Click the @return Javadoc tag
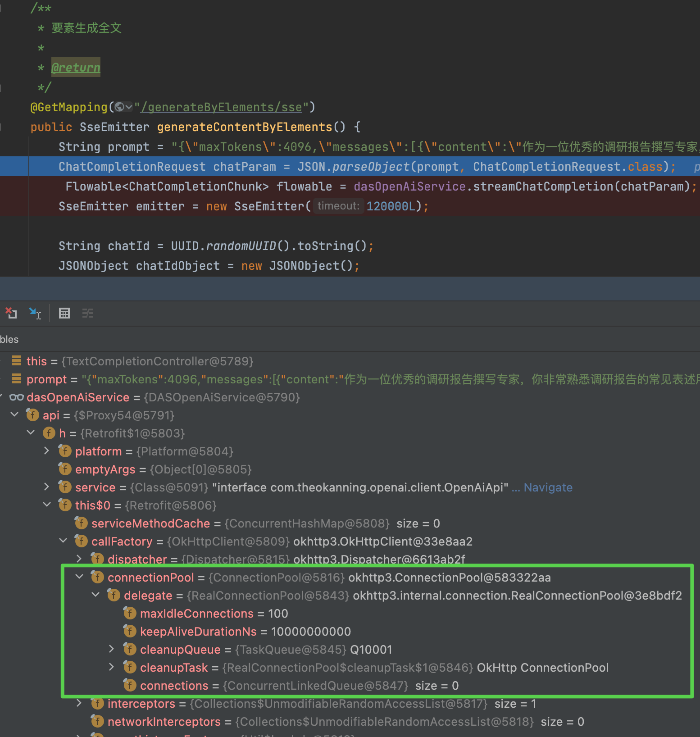700x737 pixels. tap(76, 68)
